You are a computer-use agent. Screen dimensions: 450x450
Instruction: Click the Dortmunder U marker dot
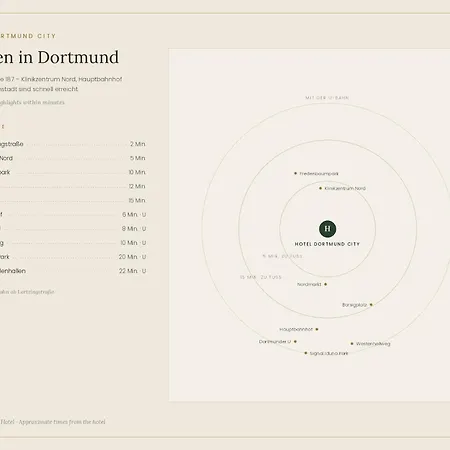[x=295, y=342]
